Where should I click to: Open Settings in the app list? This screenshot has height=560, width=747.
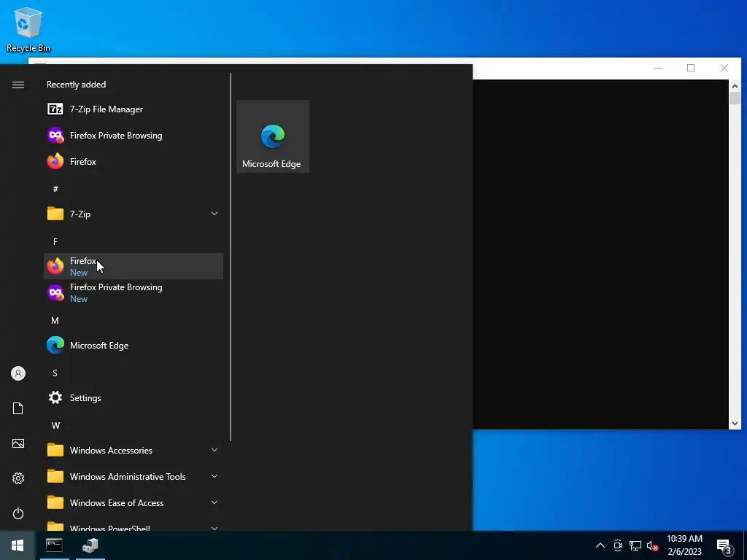pos(133,397)
